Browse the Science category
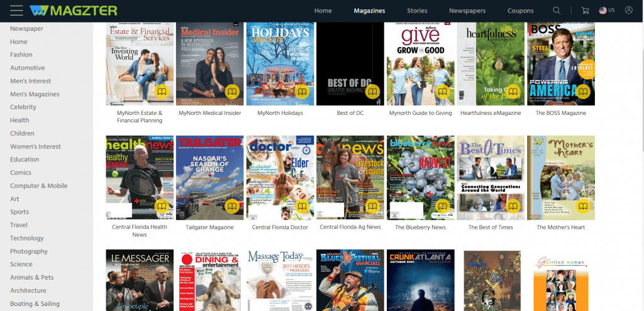644x311 pixels. (21, 265)
